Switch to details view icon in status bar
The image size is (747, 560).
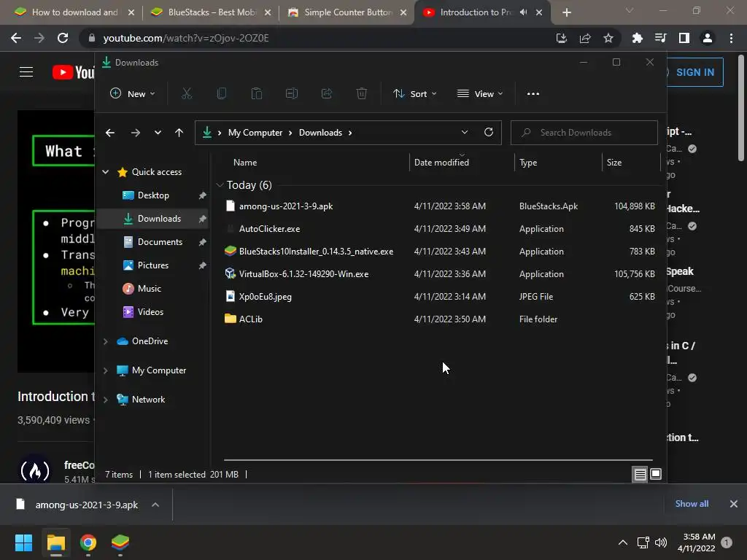coord(640,474)
